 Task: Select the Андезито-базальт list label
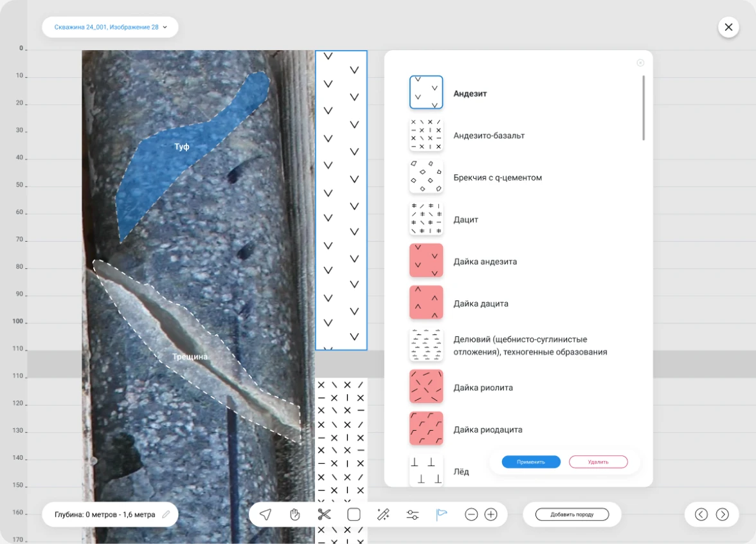click(x=489, y=136)
